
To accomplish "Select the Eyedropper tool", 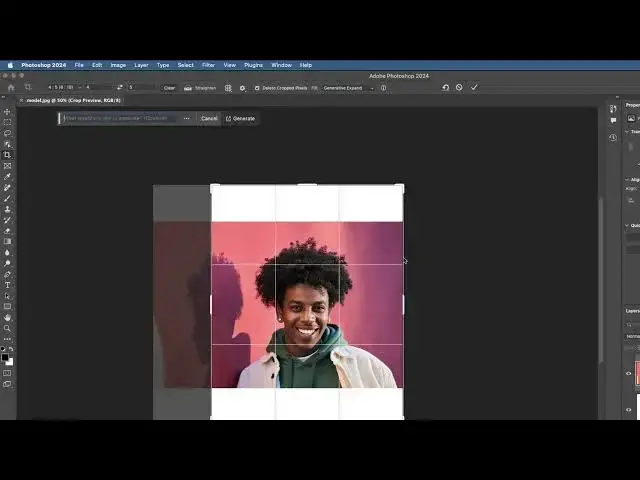I will pyautogui.click(x=7, y=177).
